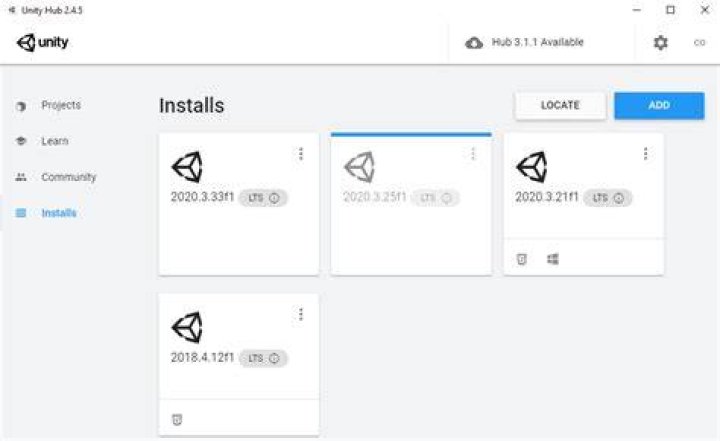
Task: Click Unity cube icon on 2020.3.33f1 card
Action: coord(187,167)
